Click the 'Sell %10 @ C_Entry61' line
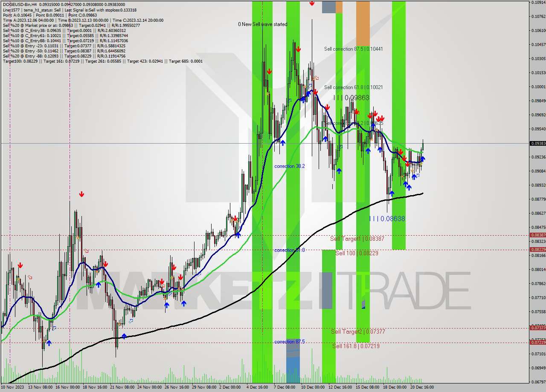Screen dimensions: 546x392 [64, 35]
